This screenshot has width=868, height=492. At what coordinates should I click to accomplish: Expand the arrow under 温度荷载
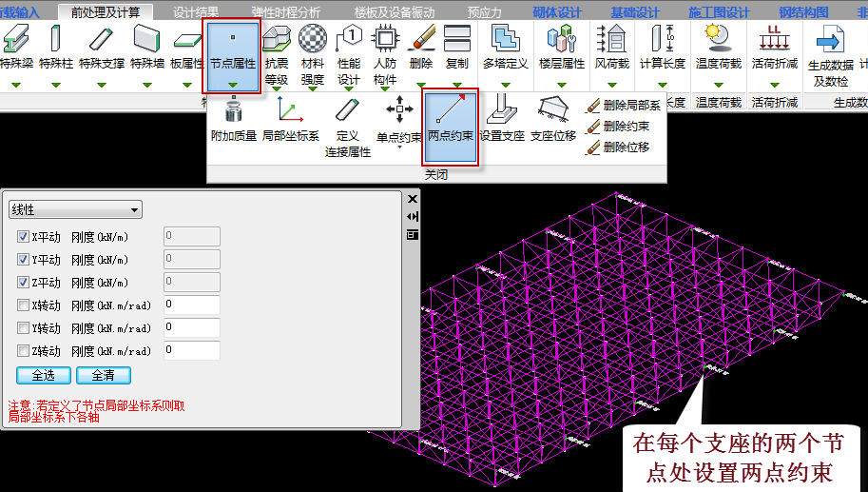click(718, 85)
